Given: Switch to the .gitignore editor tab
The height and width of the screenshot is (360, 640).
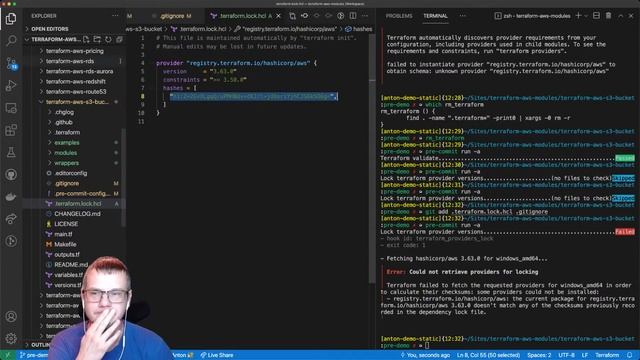Looking at the screenshot, I should (x=172, y=16).
